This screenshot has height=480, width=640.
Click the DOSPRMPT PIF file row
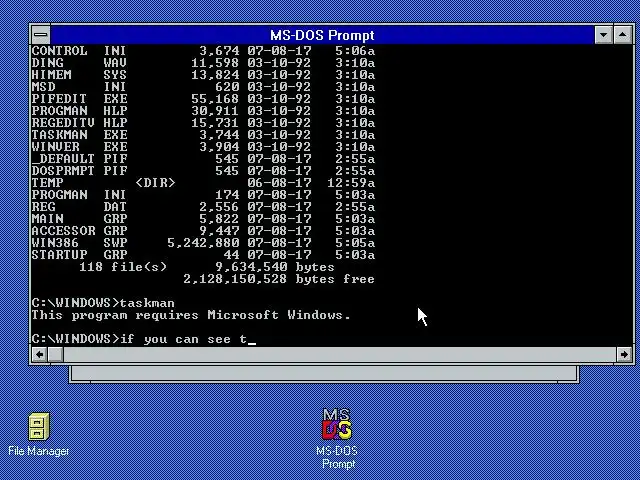[203, 171]
